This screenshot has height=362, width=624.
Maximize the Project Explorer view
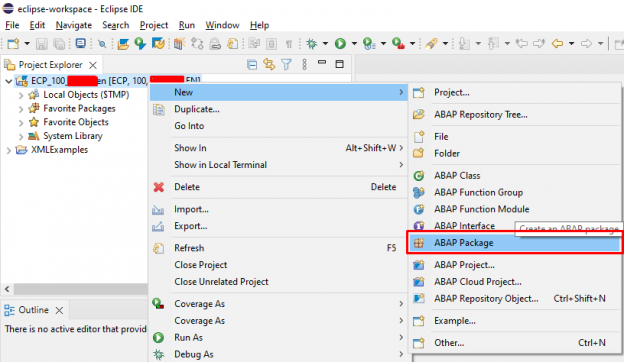coord(339,64)
